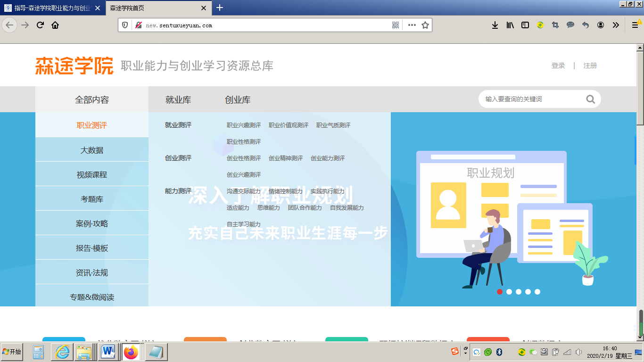
Task: Go to Firefox home page icon
Action: point(55,25)
